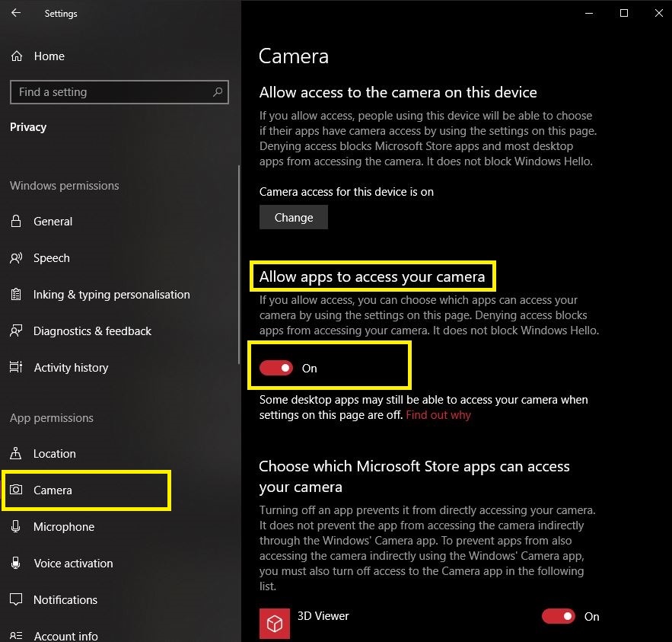Click the Microphone icon in sidebar
672x642 pixels.
coord(16,526)
